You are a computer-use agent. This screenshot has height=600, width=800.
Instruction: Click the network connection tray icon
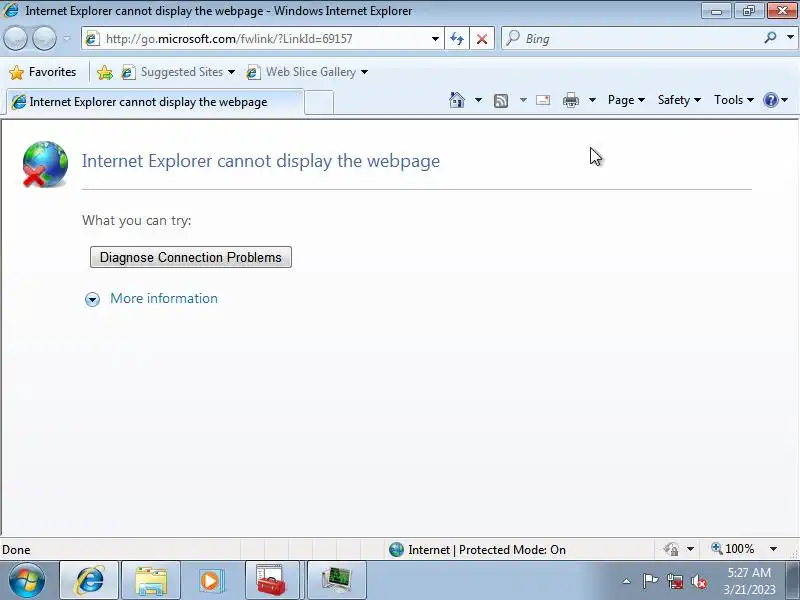[675, 582]
